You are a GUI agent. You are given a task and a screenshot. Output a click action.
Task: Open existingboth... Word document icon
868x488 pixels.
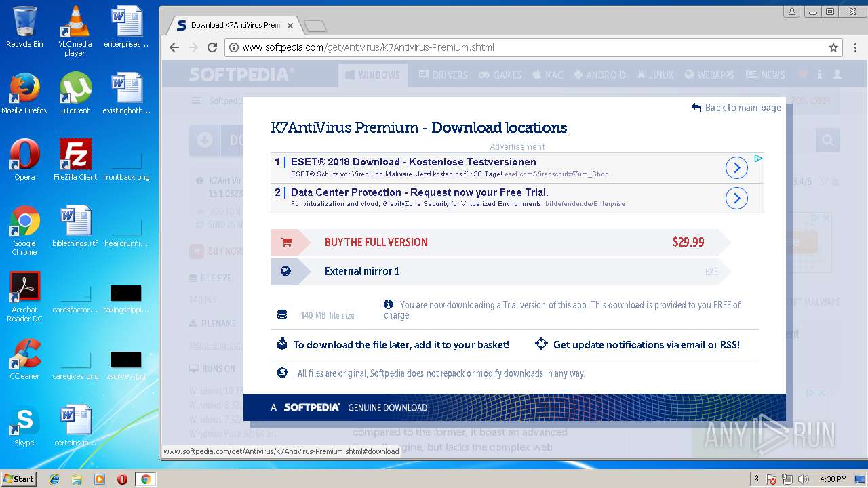point(126,94)
